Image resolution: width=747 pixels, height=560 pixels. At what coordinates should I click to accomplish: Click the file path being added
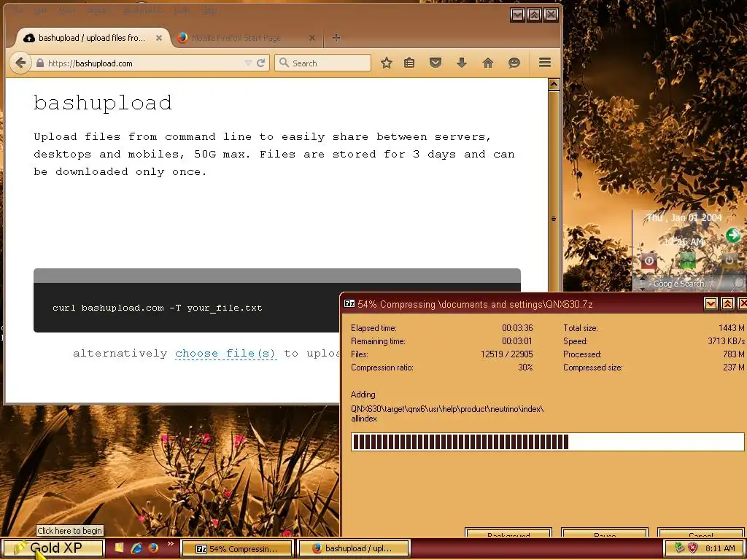[x=447, y=413]
